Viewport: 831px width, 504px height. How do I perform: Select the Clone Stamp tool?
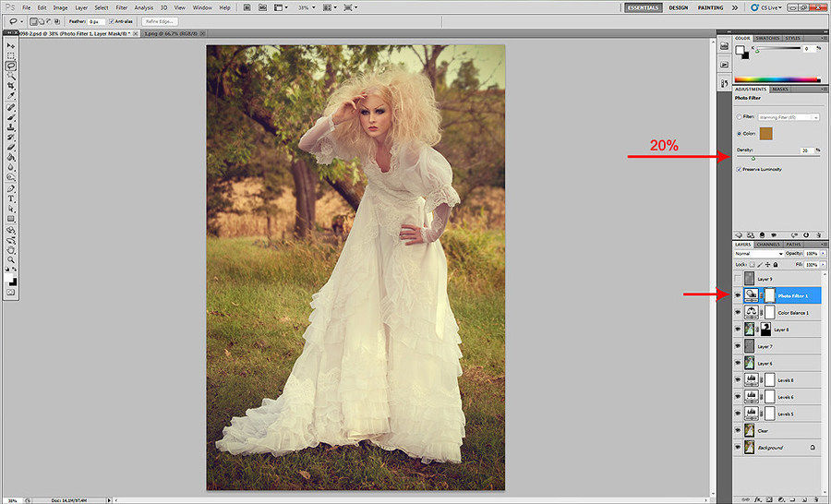click(x=11, y=127)
